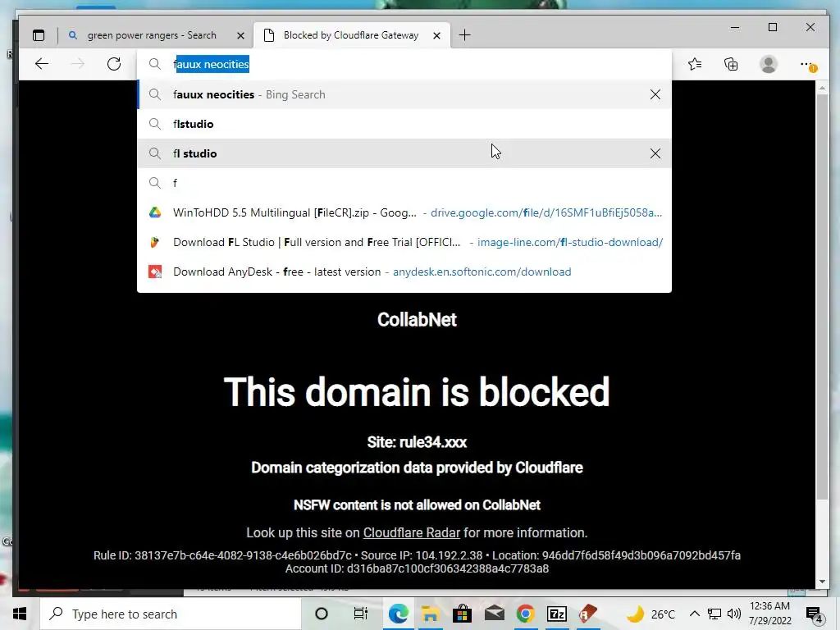This screenshot has width=840, height=630.
Task: Open WinToHDD Google Drive suggestion
Action: tap(404, 212)
